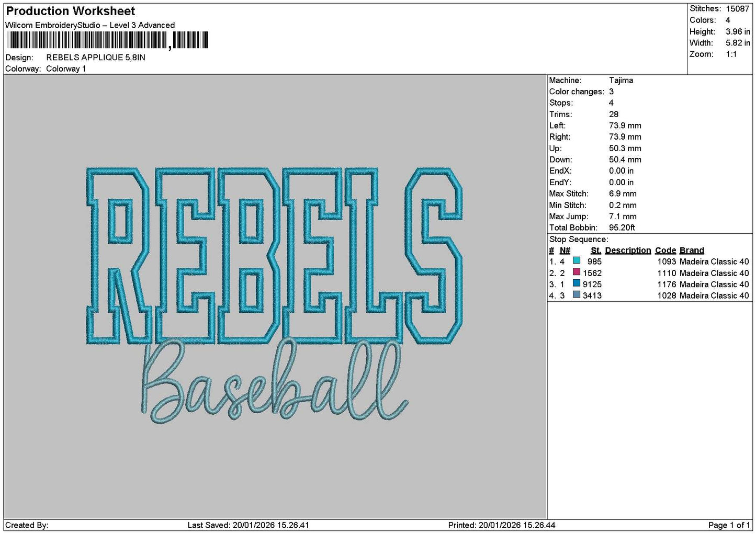
Task: Click the Baseball script lettering in the preview
Action: [274, 382]
